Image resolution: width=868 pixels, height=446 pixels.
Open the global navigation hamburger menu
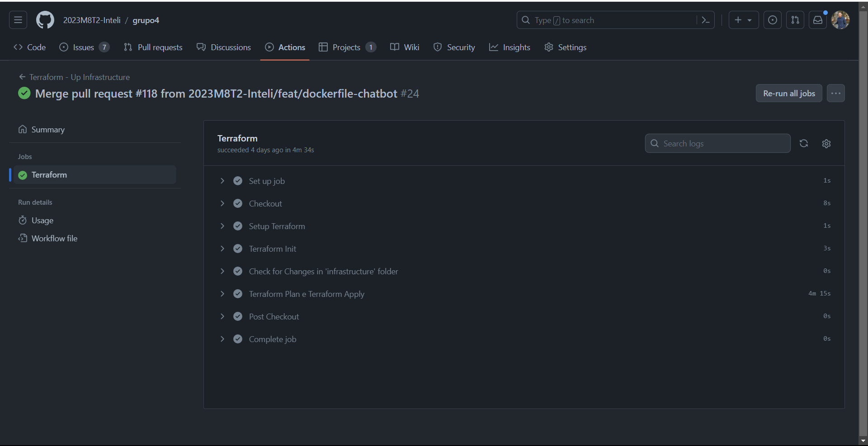tap(18, 20)
